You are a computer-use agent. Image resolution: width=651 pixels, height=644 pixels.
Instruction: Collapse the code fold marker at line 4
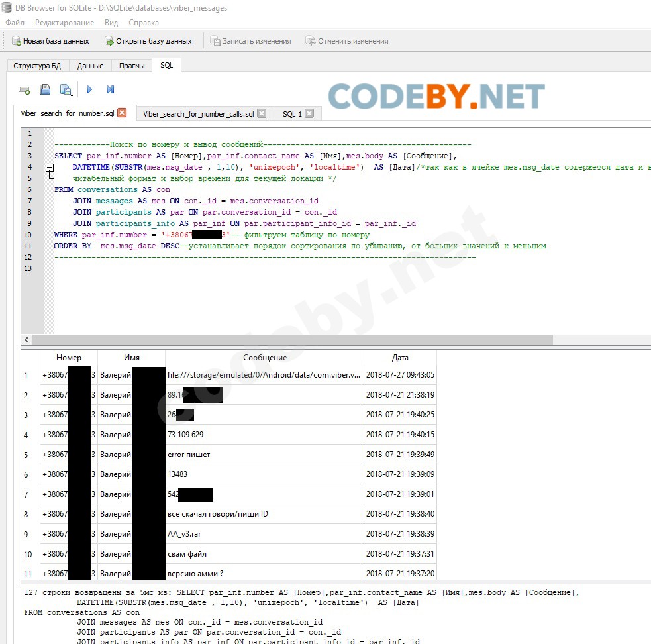[50, 168]
